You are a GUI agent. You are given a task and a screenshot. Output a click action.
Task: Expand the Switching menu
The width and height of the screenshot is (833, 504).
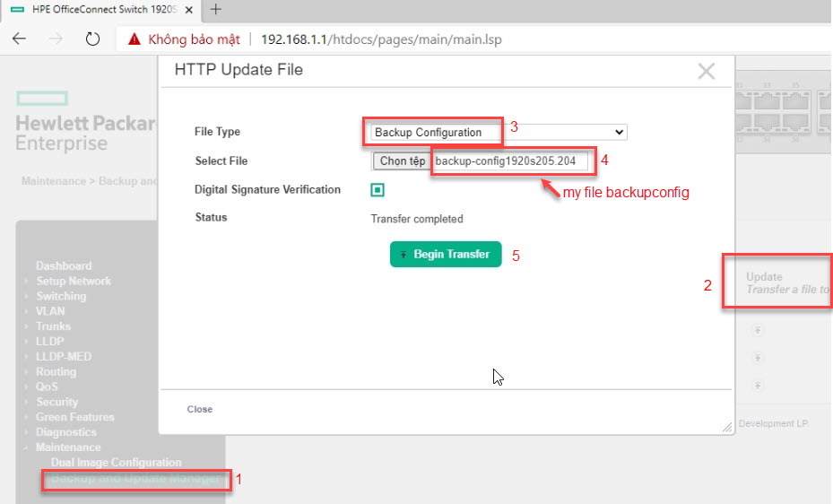tap(61, 297)
